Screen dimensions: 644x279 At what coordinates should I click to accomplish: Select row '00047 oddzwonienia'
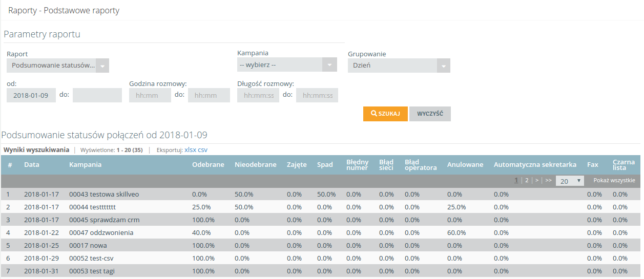[x=321, y=233]
